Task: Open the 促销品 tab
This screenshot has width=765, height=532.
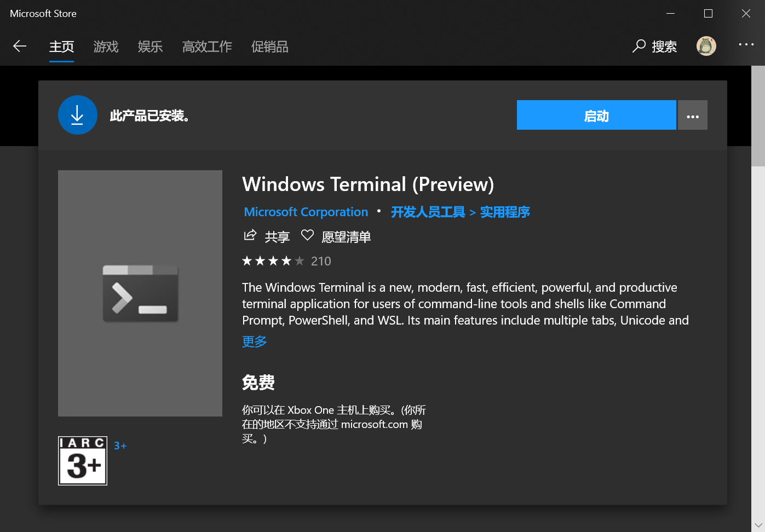Action: (x=269, y=47)
